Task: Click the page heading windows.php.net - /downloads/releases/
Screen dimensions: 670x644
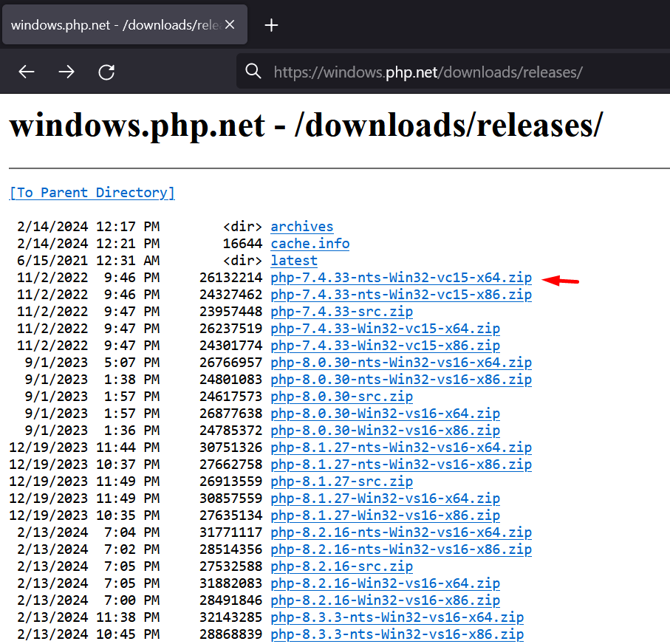Action: pyautogui.click(x=306, y=126)
